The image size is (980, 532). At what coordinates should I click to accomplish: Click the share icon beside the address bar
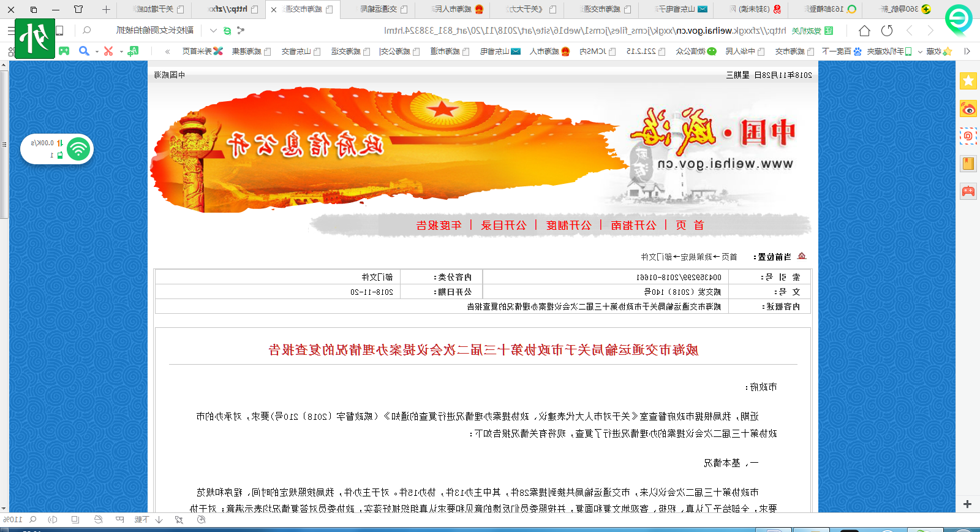pyautogui.click(x=241, y=30)
